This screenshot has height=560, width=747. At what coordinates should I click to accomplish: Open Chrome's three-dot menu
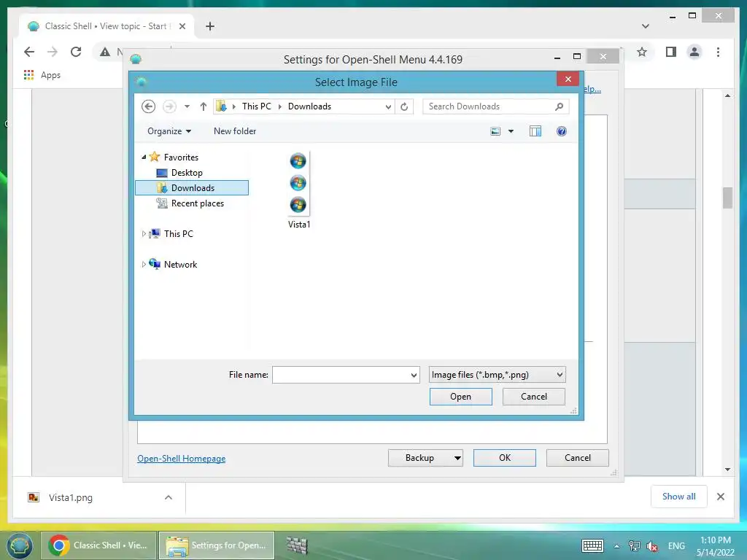click(718, 52)
